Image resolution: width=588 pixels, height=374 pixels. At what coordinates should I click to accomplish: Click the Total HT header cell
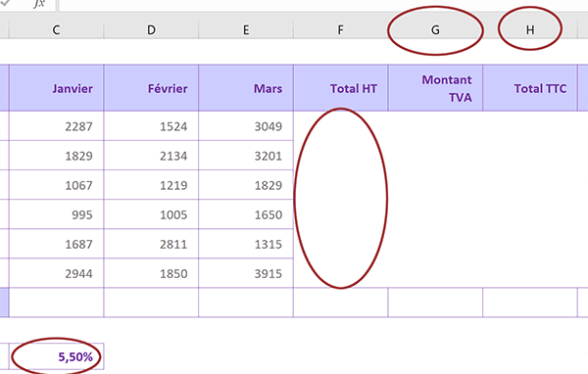point(340,88)
